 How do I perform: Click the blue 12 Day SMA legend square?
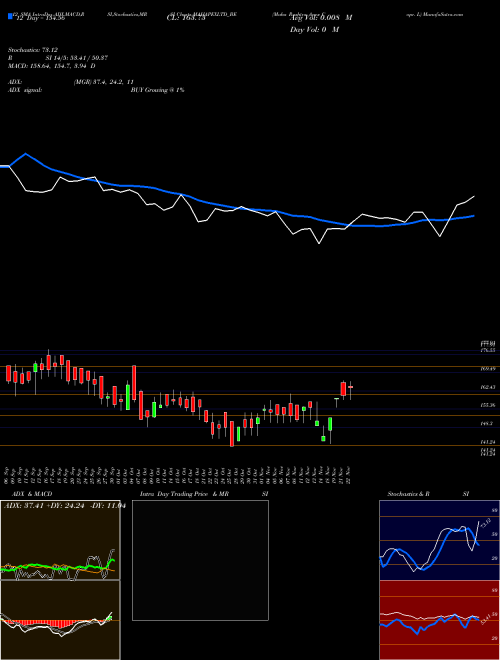coord(10,17)
